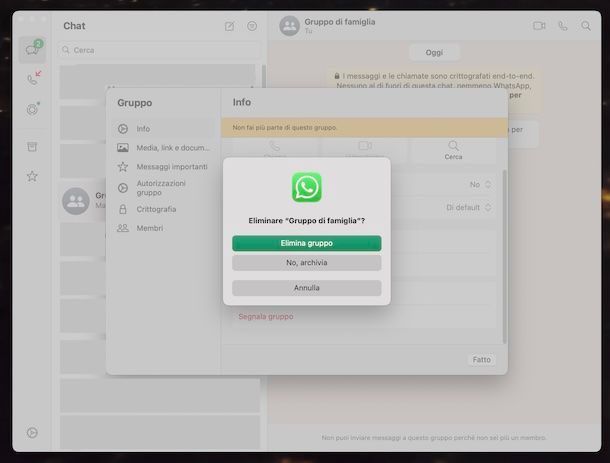Click the chat list scrollbar
This screenshot has width=610, height=463.
(264, 76)
